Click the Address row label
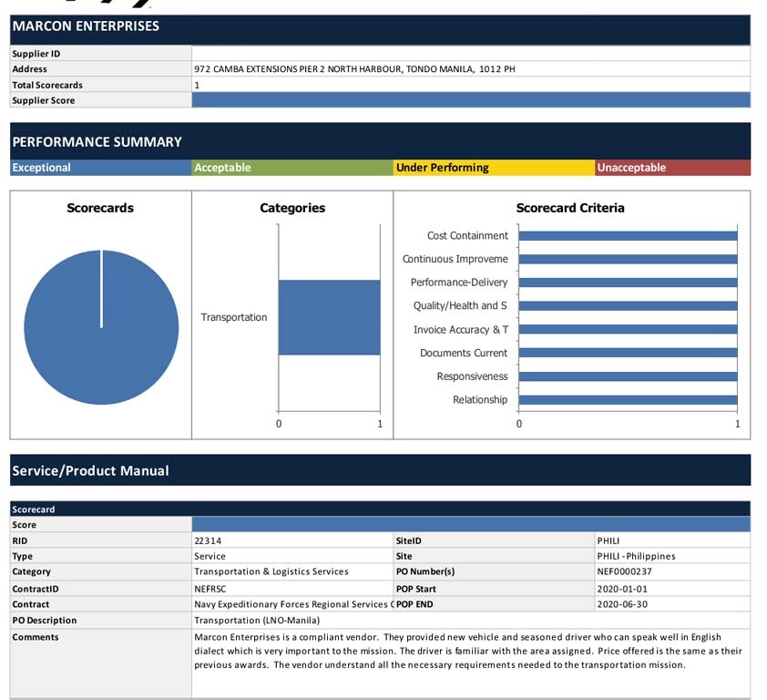Image resolution: width=767 pixels, height=700 pixels. click(x=29, y=69)
